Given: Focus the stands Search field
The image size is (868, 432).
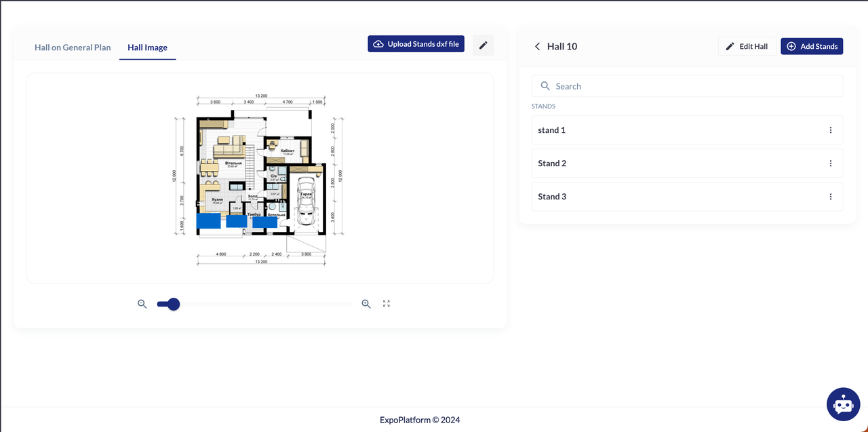Looking at the screenshot, I should (x=687, y=86).
